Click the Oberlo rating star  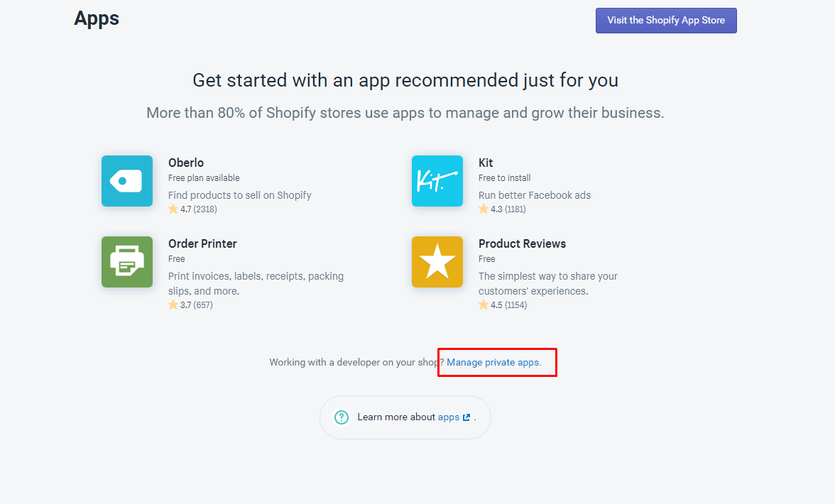click(x=173, y=209)
